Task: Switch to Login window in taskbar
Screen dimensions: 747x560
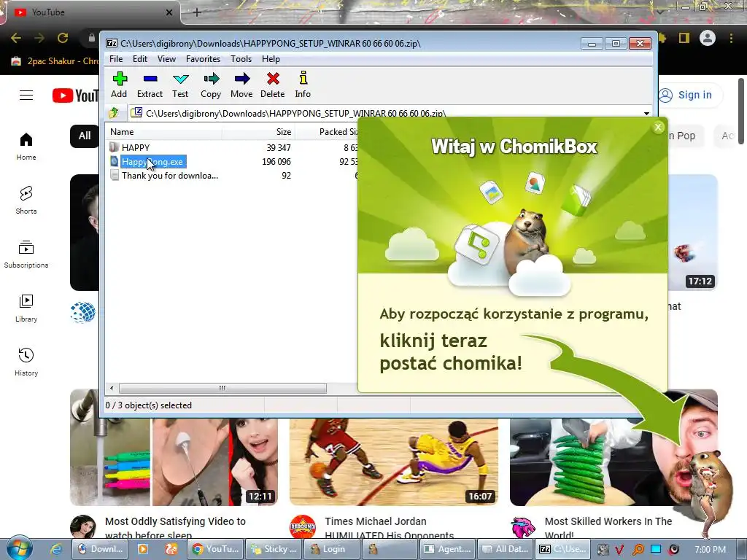Action: [331, 549]
